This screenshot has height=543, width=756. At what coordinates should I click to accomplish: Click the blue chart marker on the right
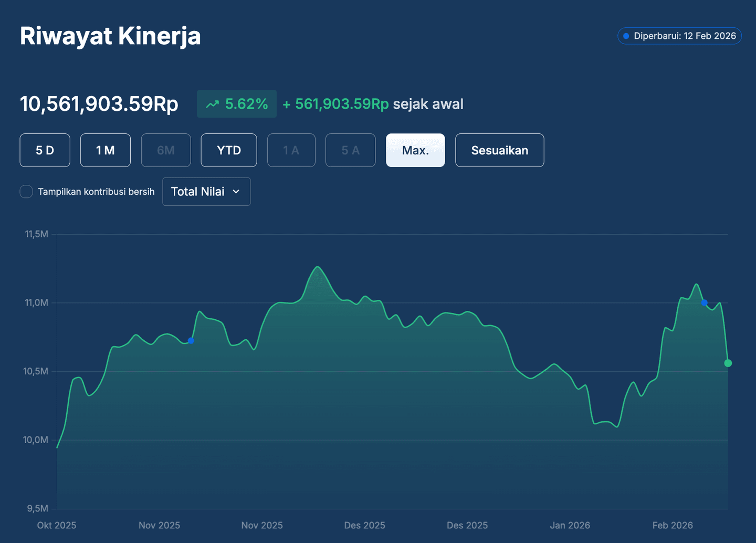click(x=705, y=302)
